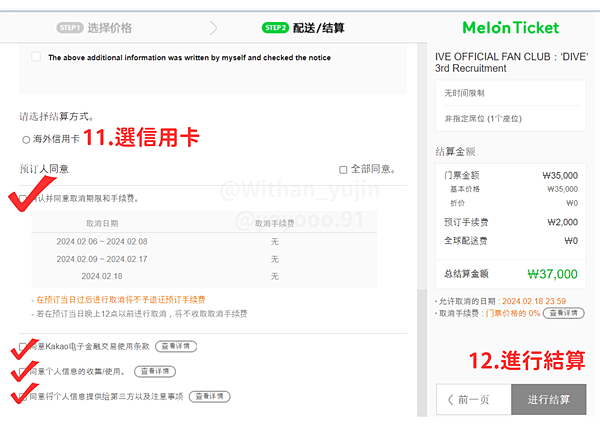
Task: Check the personal information collection consent box
Action: pos(23,371)
